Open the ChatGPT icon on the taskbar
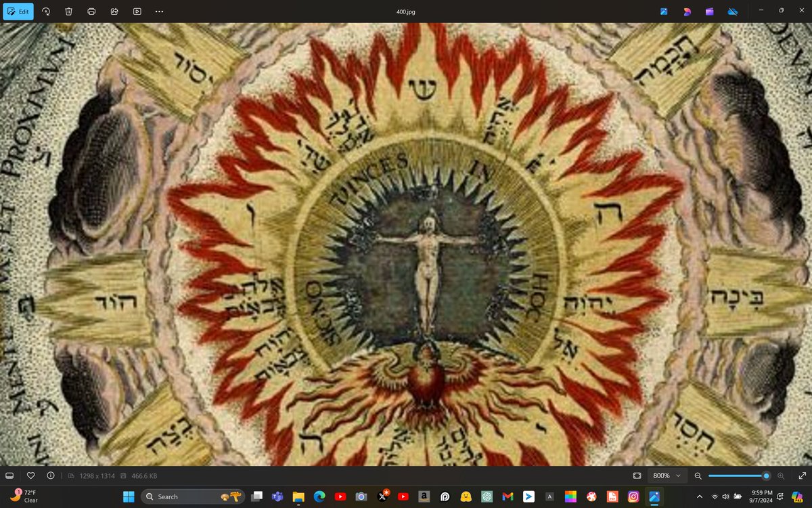This screenshot has width=812, height=508. pos(487,496)
